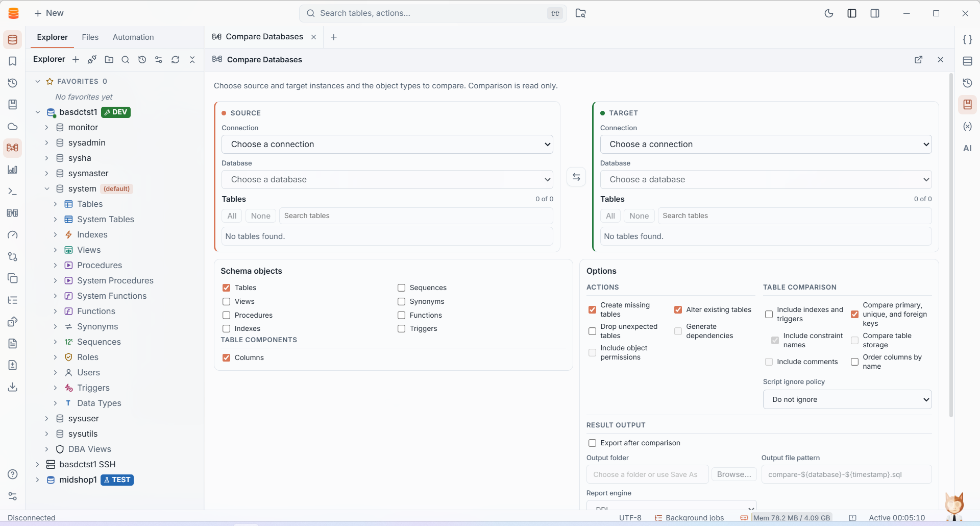Expand the Procedures tree node
The height and width of the screenshot is (526, 980).
coord(56,266)
